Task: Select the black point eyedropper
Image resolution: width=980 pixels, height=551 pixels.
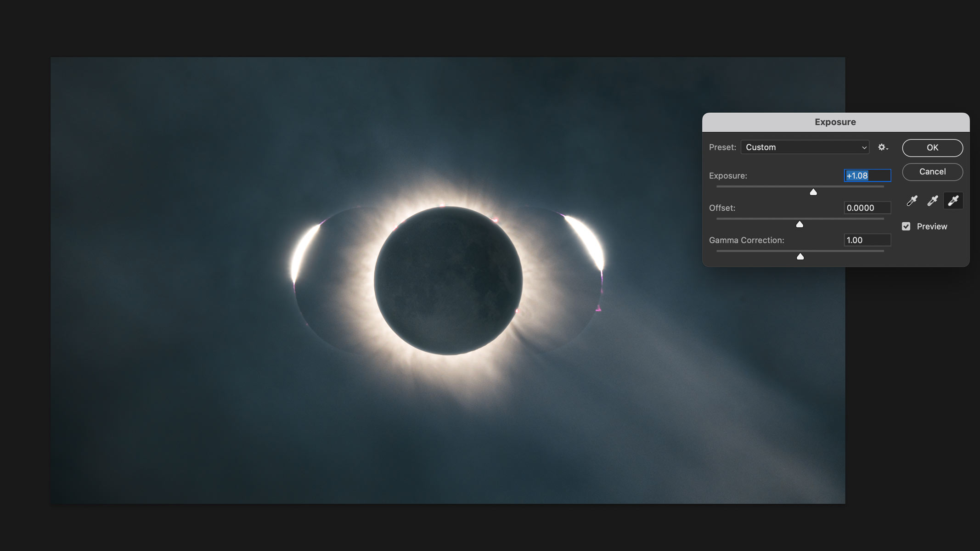Action: pyautogui.click(x=912, y=201)
